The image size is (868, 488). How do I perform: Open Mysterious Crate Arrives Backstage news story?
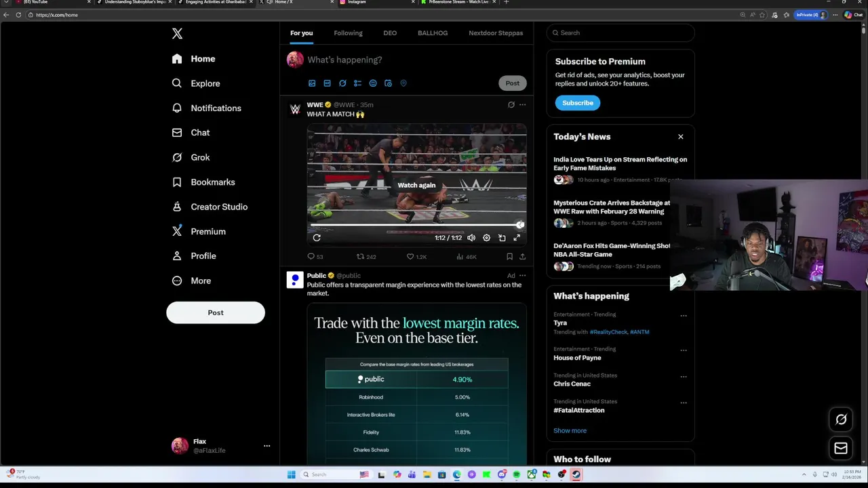coord(612,207)
